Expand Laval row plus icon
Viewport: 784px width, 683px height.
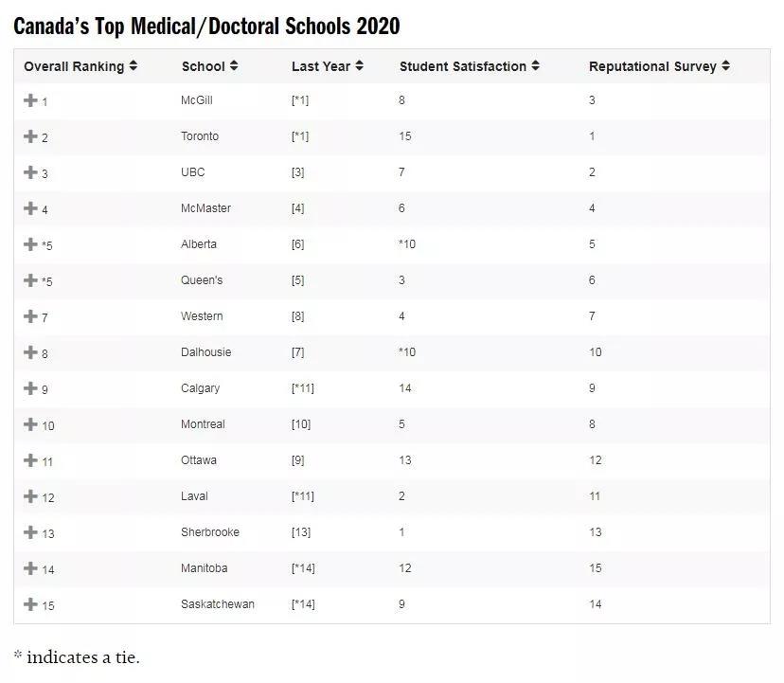pos(30,496)
